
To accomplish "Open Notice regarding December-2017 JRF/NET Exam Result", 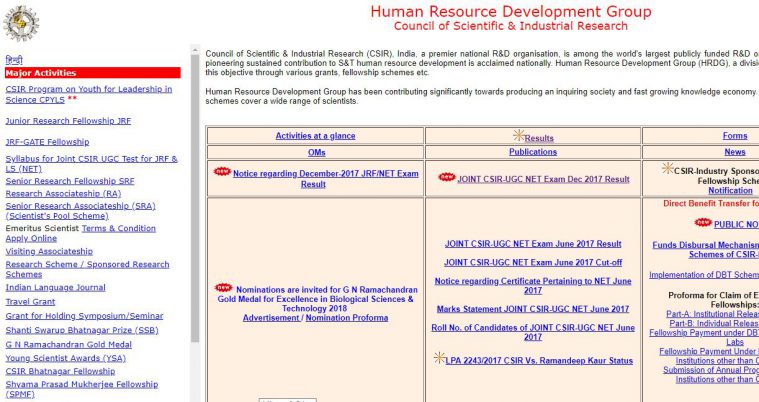I will tap(326, 179).
